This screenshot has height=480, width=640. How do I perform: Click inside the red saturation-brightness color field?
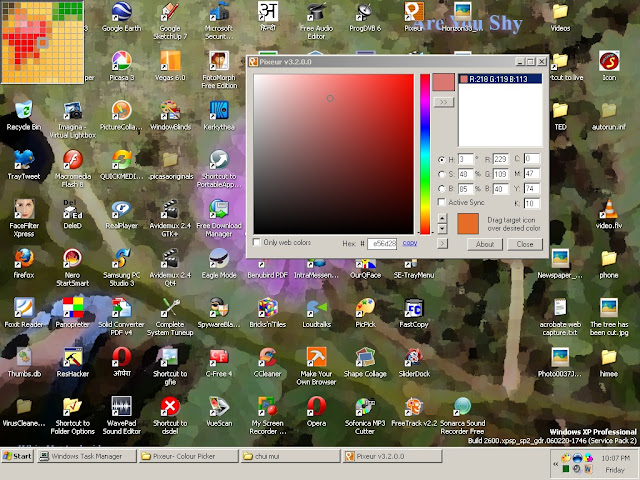[x=333, y=154]
